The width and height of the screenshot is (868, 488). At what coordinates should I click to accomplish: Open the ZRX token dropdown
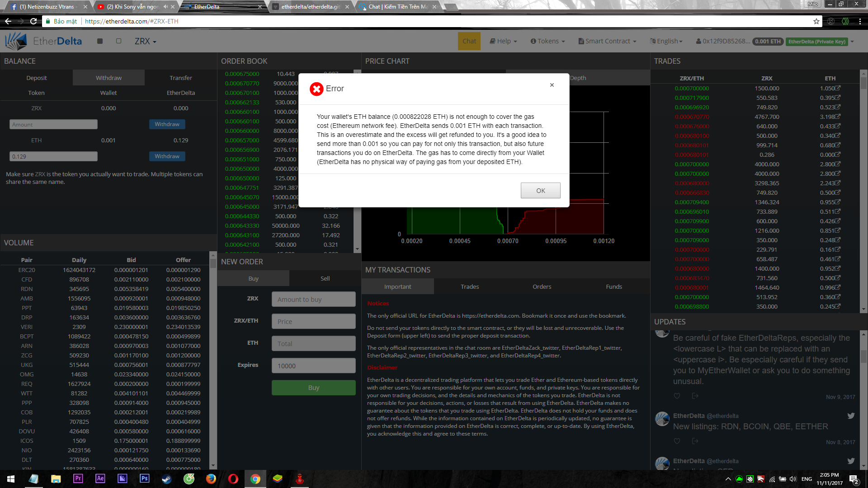145,41
